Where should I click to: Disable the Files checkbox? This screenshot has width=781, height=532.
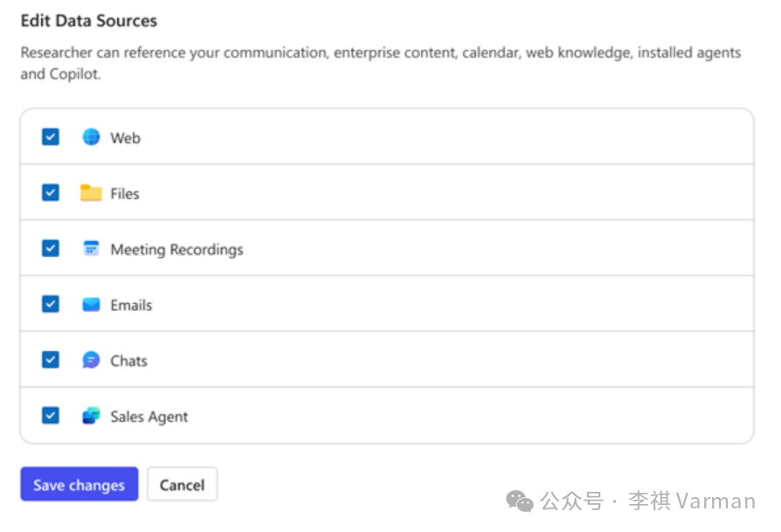[x=50, y=193]
